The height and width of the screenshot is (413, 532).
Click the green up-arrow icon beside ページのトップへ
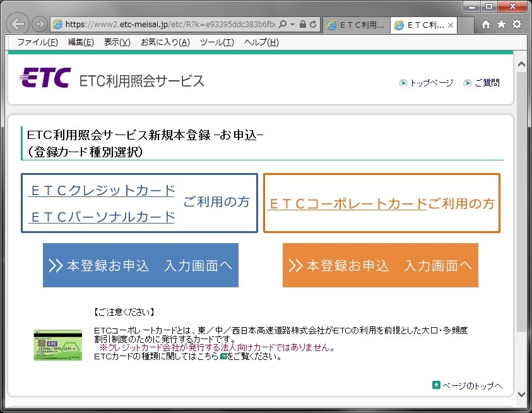click(x=436, y=385)
